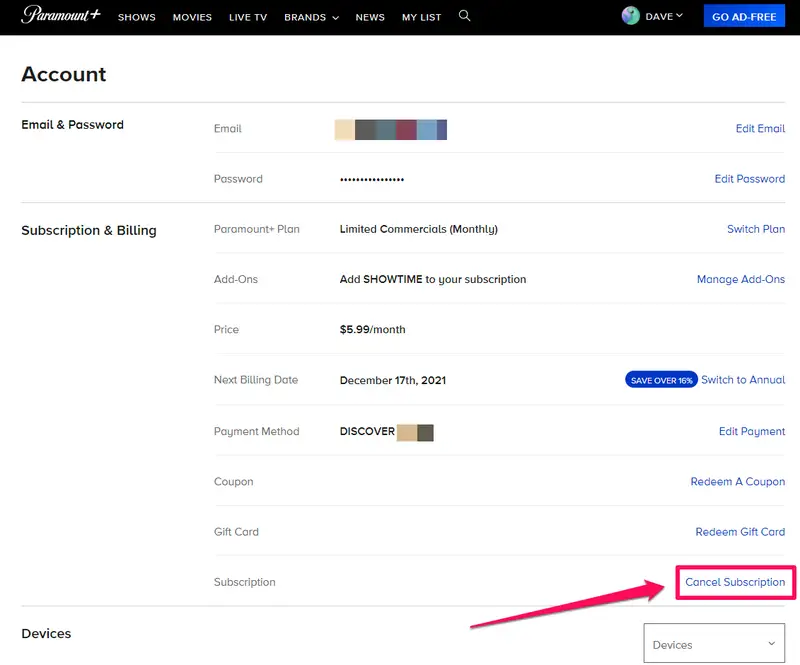Open the News section
The height and width of the screenshot is (665, 800).
[370, 17]
